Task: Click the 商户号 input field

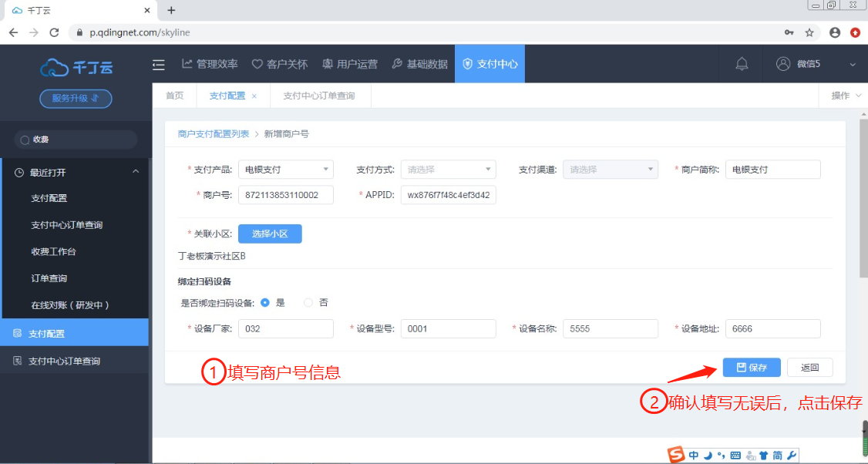Action: pyautogui.click(x=286, y=195)
